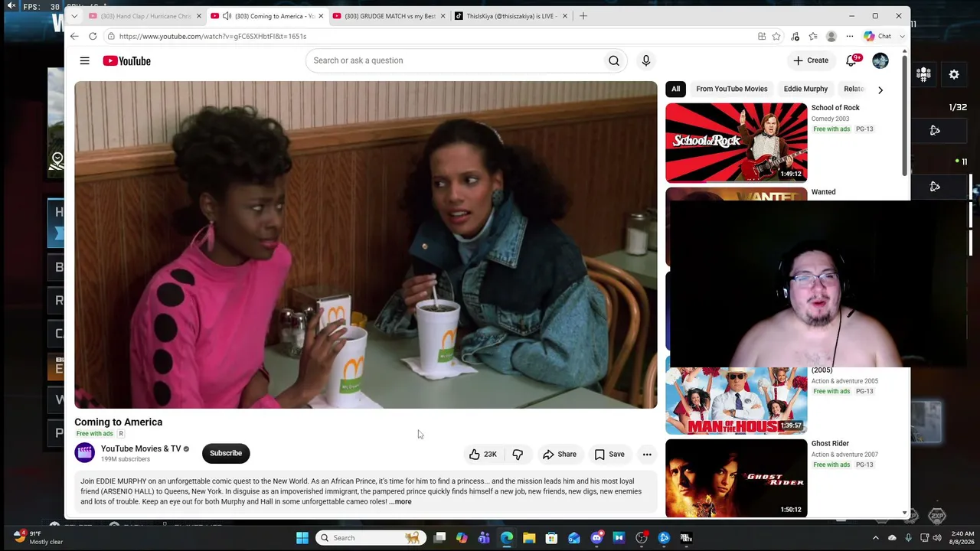The image size is (980, 551).
Task: Switch to the Hand Clap / Hurricane Chris tab
Action: 145,15
